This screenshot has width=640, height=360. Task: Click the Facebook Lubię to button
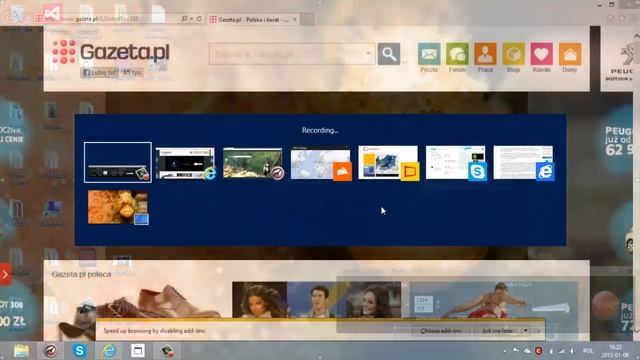point(100,73)
